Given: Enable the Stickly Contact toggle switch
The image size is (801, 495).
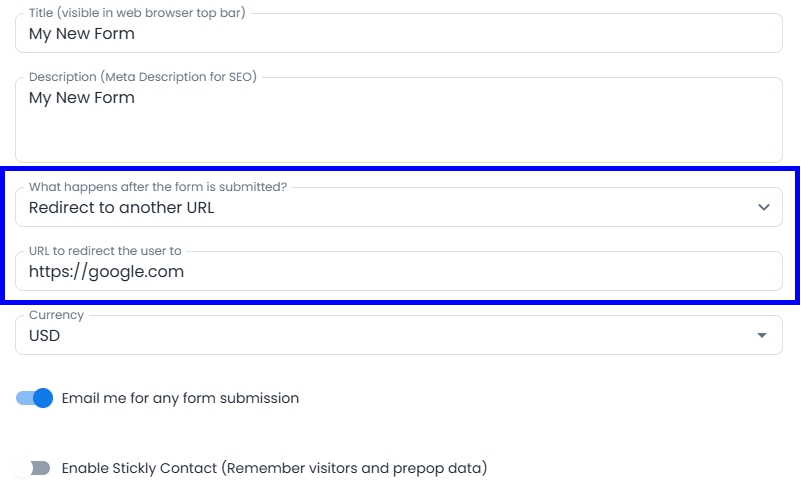Looking at the screenshot, I should click(x=34, y=468).
